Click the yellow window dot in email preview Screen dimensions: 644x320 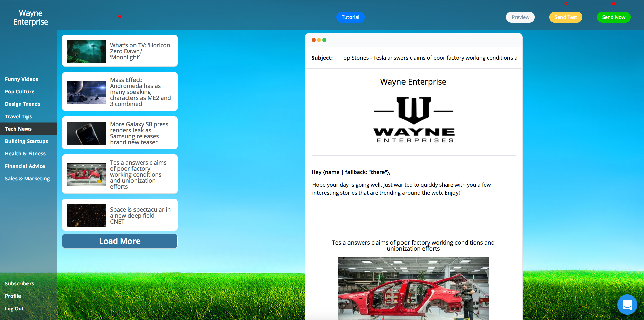tap(319, 40)
